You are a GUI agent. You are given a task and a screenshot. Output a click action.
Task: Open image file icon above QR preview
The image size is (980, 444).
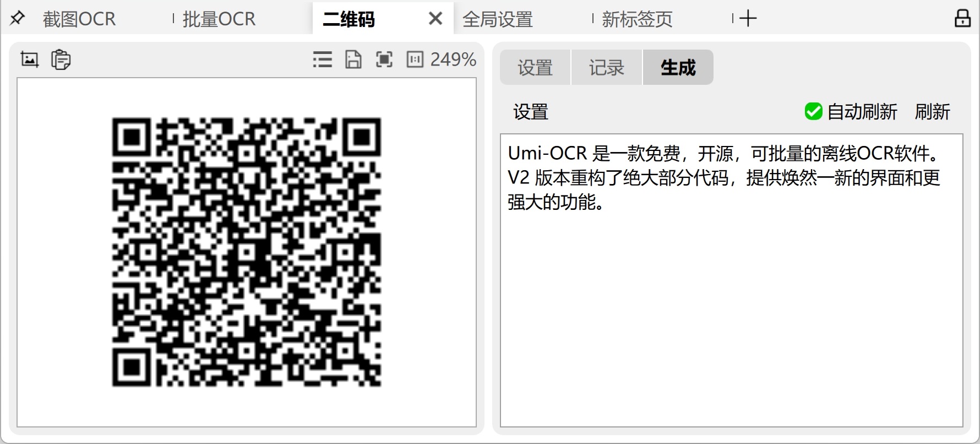(30, 59)
